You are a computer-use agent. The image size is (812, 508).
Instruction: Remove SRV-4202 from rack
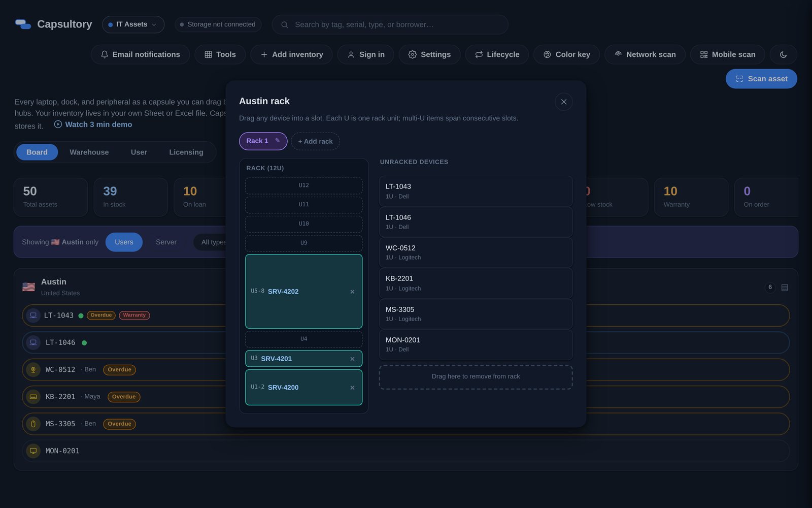(x=352, y=292)
